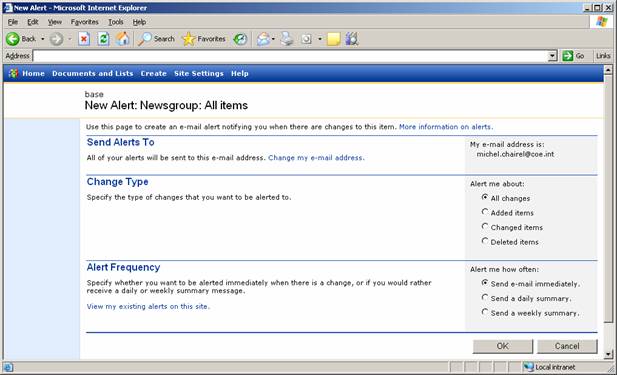This screenshot has width=617, height=375.
Task: Stop page loading with red X icon
Action: tap(84, 39)
